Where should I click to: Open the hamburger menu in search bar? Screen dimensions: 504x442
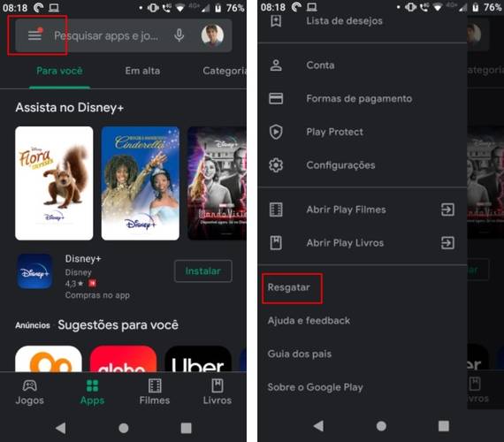34,35
